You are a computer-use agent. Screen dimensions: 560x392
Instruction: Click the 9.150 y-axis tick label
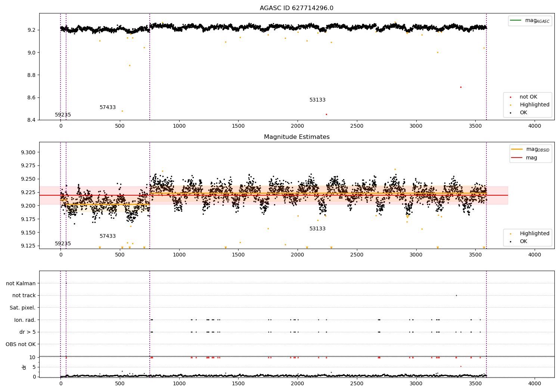[28, 233]
